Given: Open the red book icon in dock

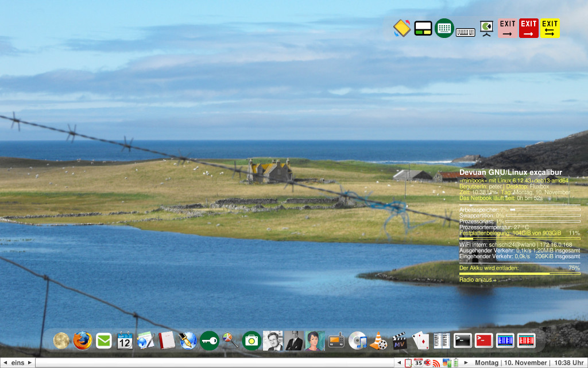Looking at the screenshot, I should pos(167,341).
